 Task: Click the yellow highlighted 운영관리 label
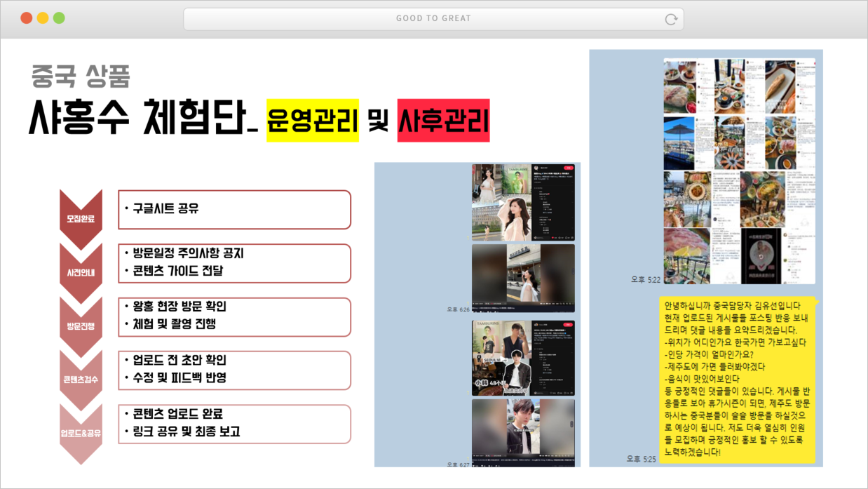tap(312, 120)
